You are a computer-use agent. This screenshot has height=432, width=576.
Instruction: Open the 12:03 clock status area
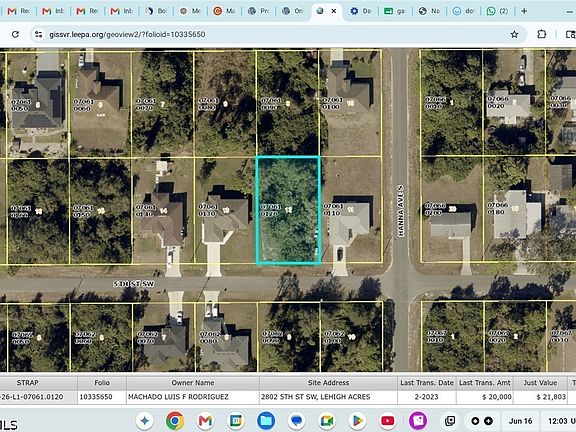coord(560,421)
